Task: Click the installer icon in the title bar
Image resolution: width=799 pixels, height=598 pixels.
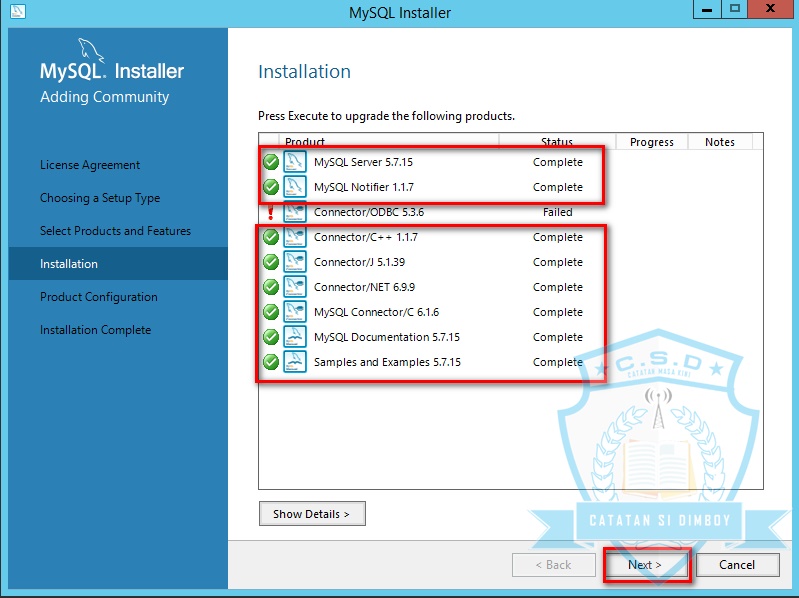Action: [18, 11]
